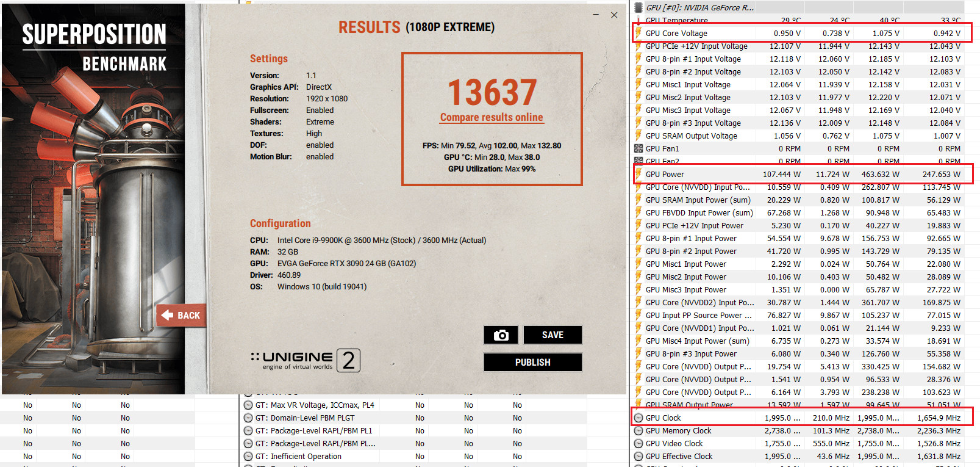Select the GT: Inefficient Operation row label
980x467 pixels.
(298, 456)
